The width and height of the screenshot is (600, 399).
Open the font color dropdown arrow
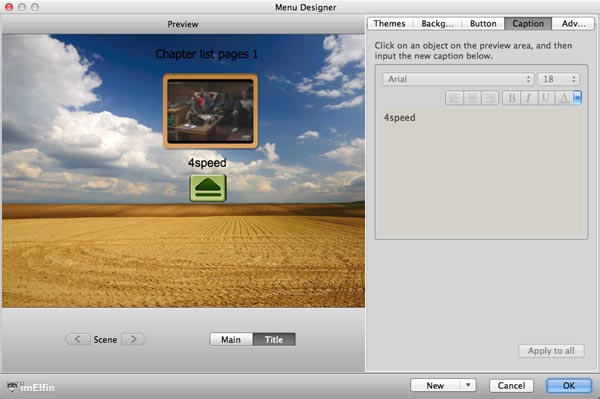pos(577,98)
